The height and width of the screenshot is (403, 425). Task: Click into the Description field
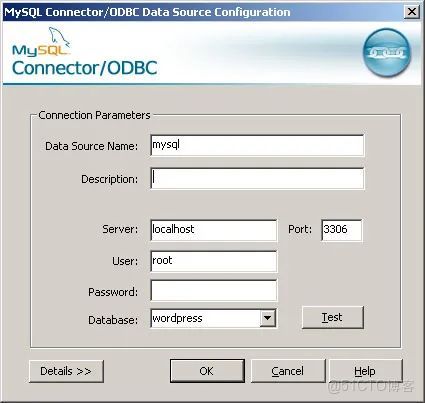point(257,178)
